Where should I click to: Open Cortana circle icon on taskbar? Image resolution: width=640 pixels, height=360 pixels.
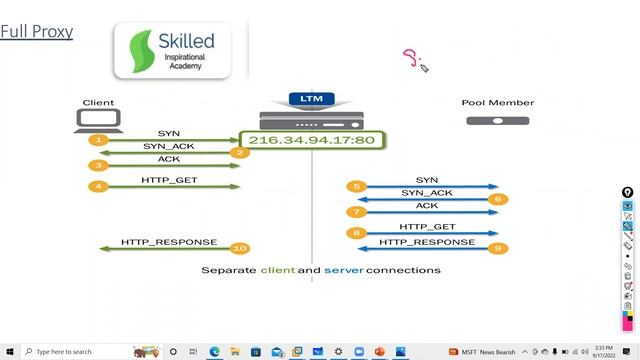tap(173, 351)
